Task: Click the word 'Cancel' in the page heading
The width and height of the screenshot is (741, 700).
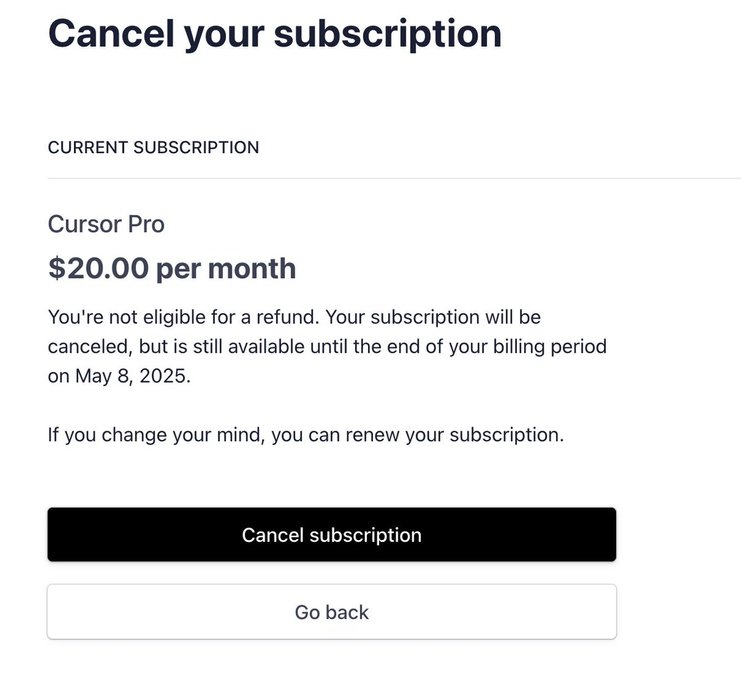Action: [112, 33]
